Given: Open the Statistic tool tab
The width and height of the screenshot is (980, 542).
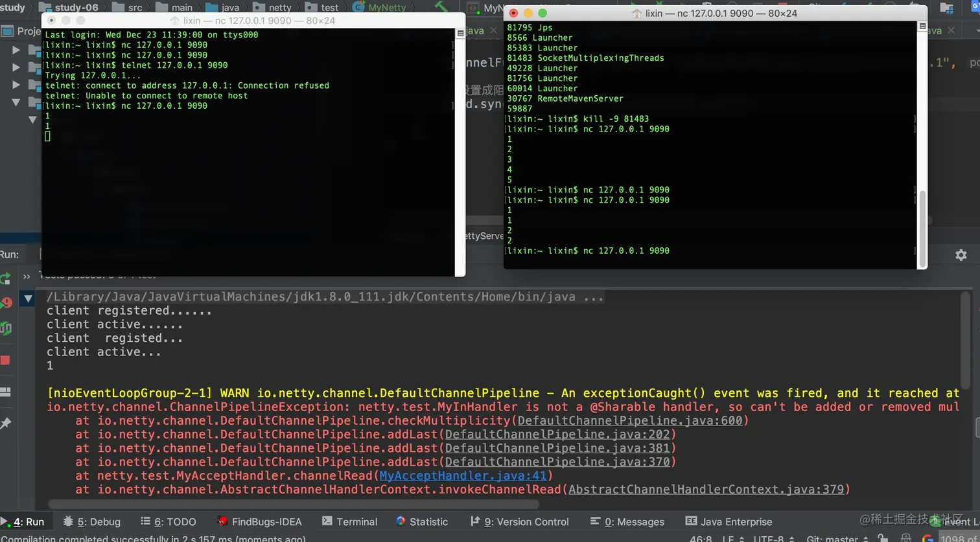Looking at the screenshot, I should coord(421,521).
